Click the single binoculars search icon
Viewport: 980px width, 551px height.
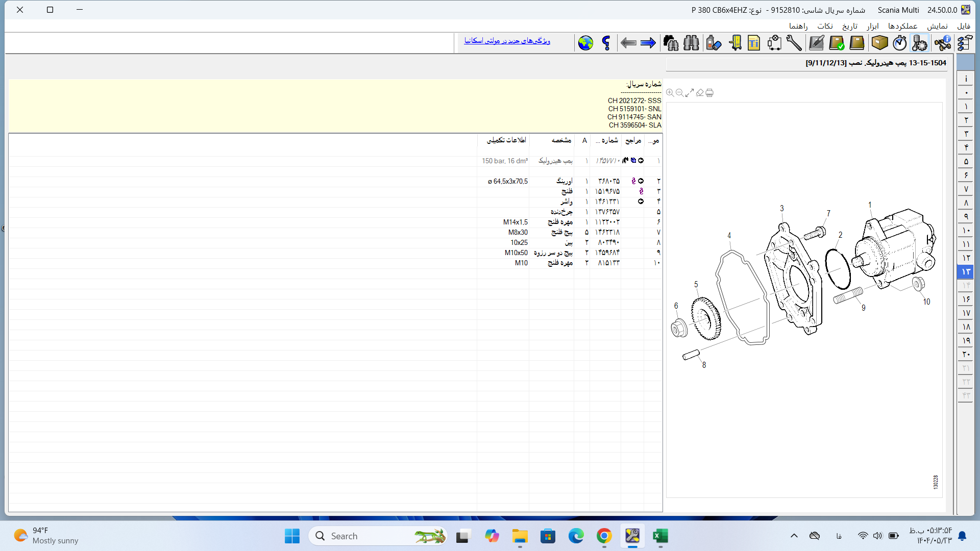(691, 43)
